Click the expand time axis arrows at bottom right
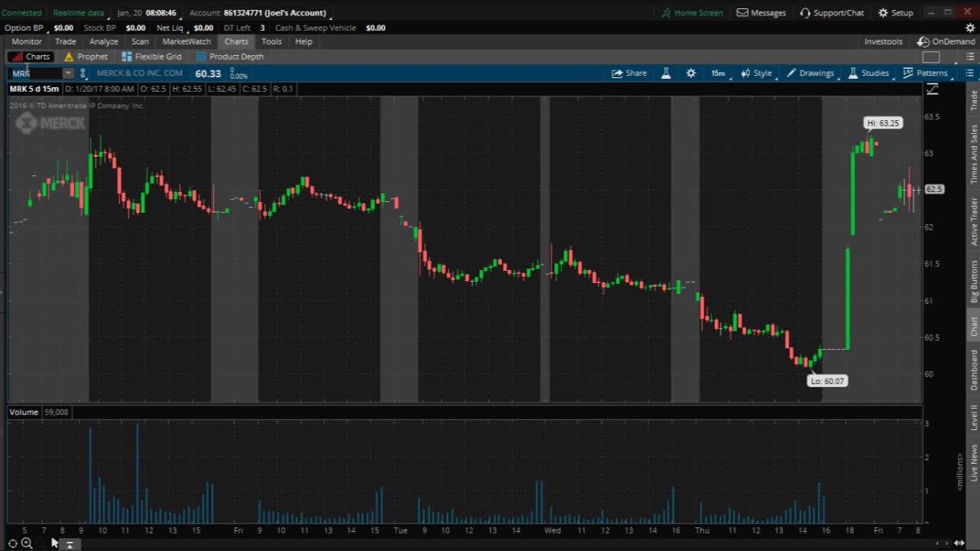The image size is (980, 551). (959, 543)
